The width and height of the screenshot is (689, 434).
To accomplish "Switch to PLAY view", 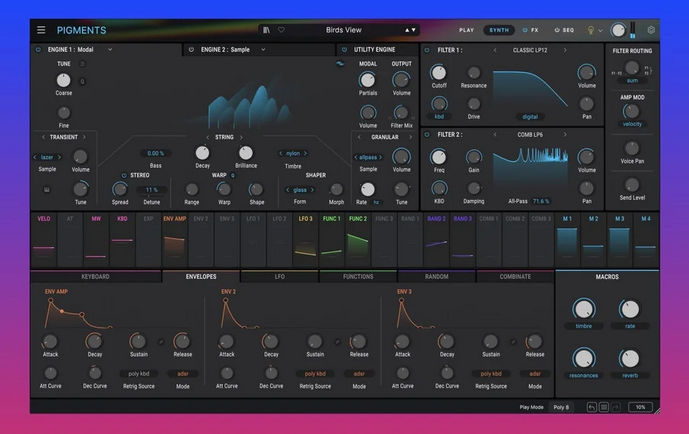I will point(466,30).
